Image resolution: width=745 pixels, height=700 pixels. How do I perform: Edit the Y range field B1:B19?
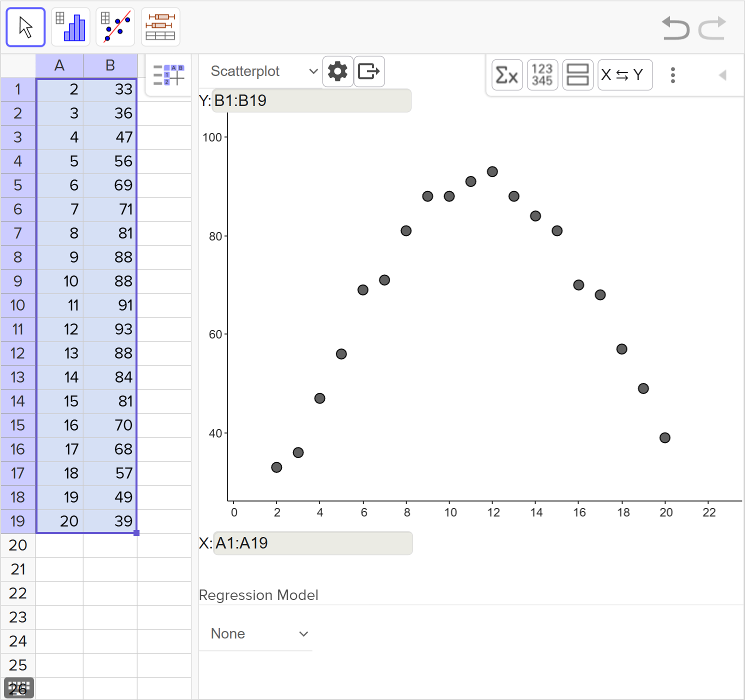click(311, 100)
